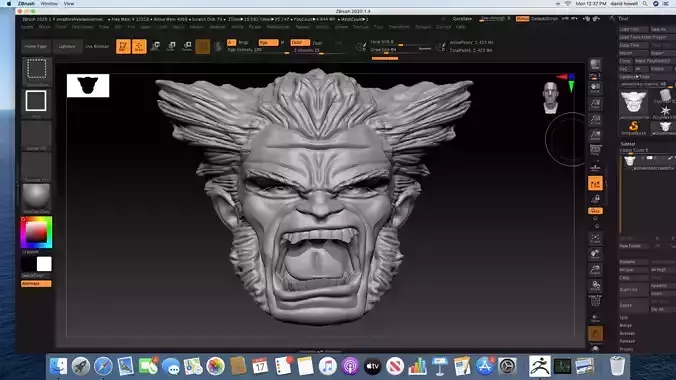Toggle Live Boolean mode
Viewport: 676px width, 380px height.
click(97, 46)
